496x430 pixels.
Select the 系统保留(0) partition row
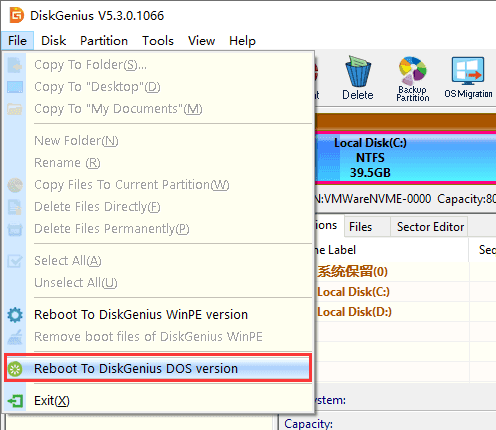(406, 272)
